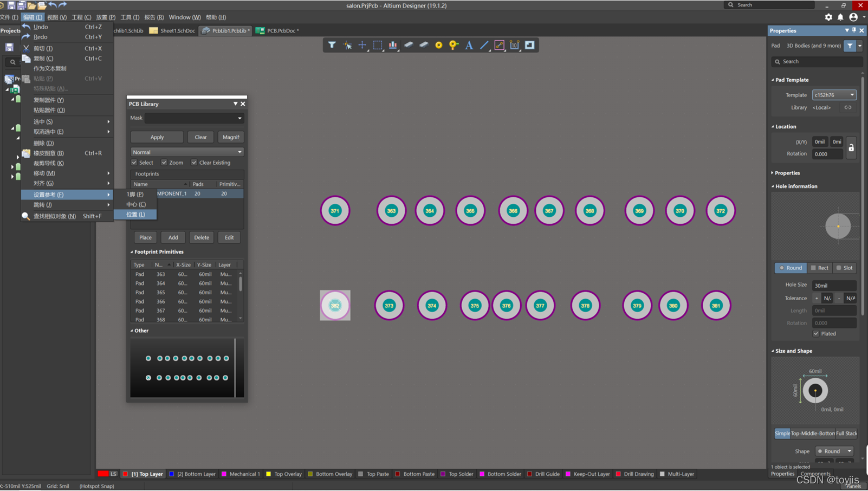Open the settings gear icon

click(828, 17)
